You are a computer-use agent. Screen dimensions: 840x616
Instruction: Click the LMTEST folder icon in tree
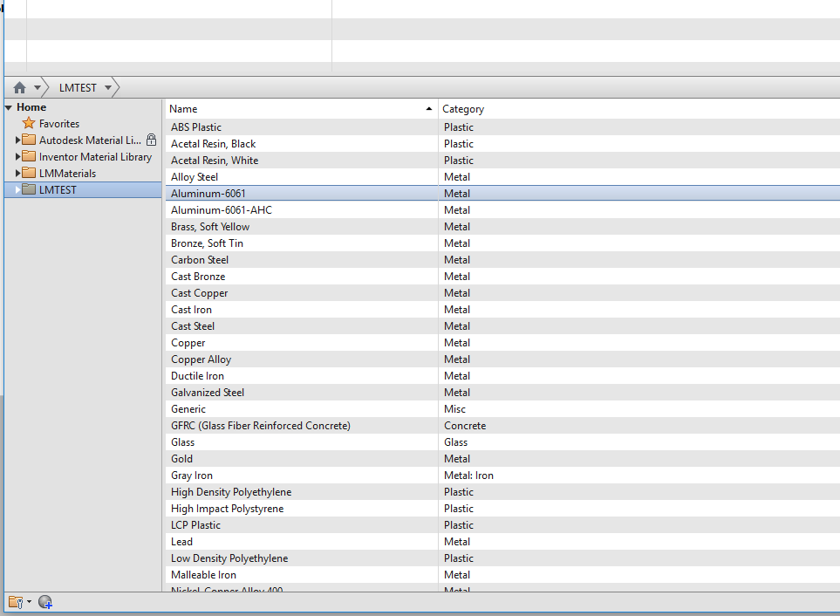[x=29, y=189]
